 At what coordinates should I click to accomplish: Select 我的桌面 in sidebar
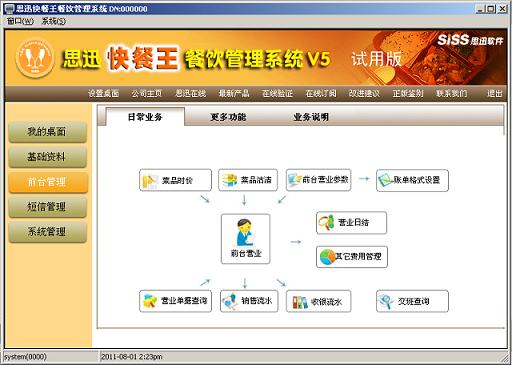tap(47, 132)
